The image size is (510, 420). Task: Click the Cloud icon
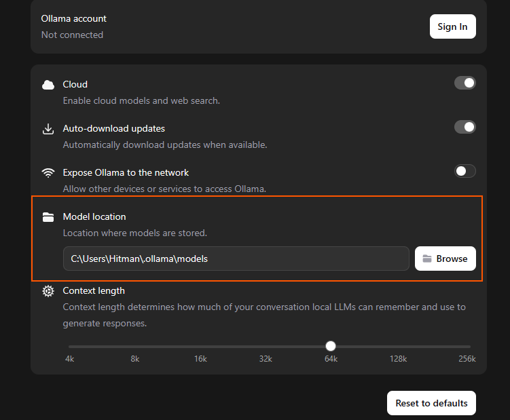point(48,85)
